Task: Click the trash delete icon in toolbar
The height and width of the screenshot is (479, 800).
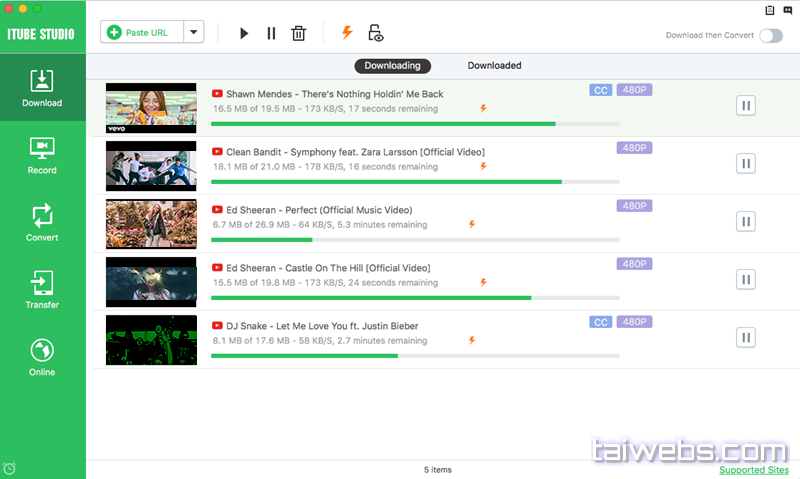Action: pos(298,33)
